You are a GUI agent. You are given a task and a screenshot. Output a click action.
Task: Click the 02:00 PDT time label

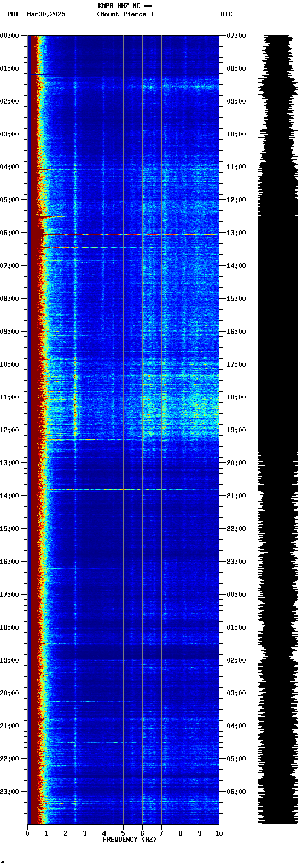[9, 101]
